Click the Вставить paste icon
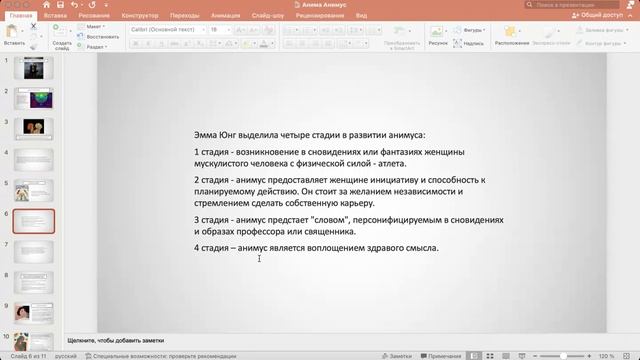The width and height of the screenshot is (640, 360). (12, 32)
